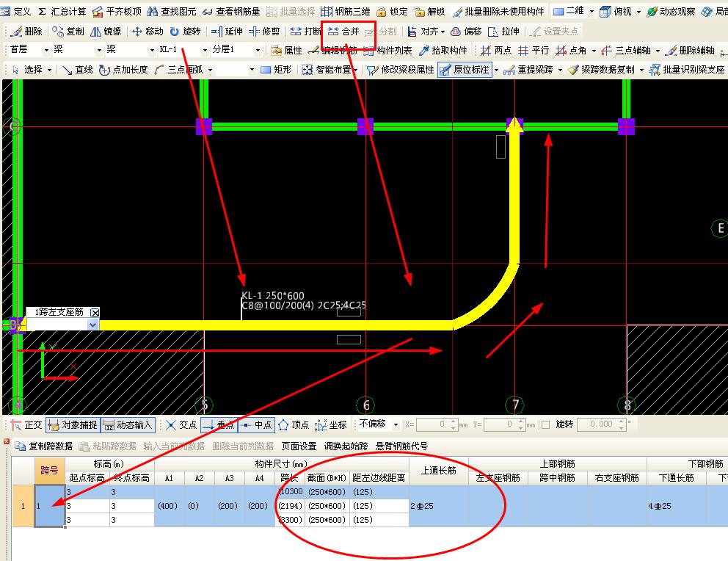Image resolution: width=728 pixels, height=561 pixels.
Task: Toggle 正交 (Ortho) mode
Action: [26, 425]
